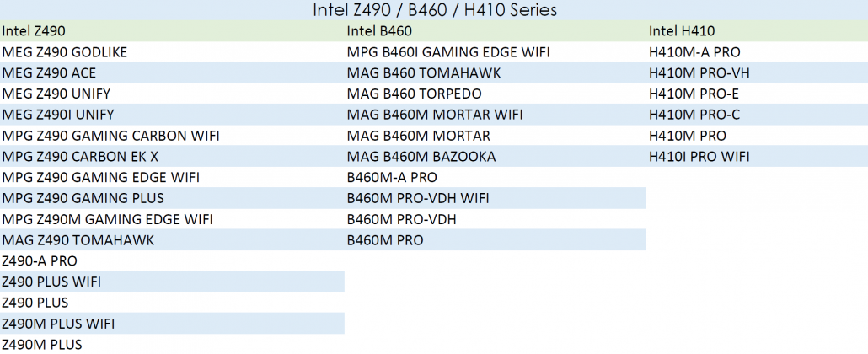This screenshot has width=868, height=354.
Task: Click the Intel Z490 / B460 / H410 Series title
Action: click(434, 10)
